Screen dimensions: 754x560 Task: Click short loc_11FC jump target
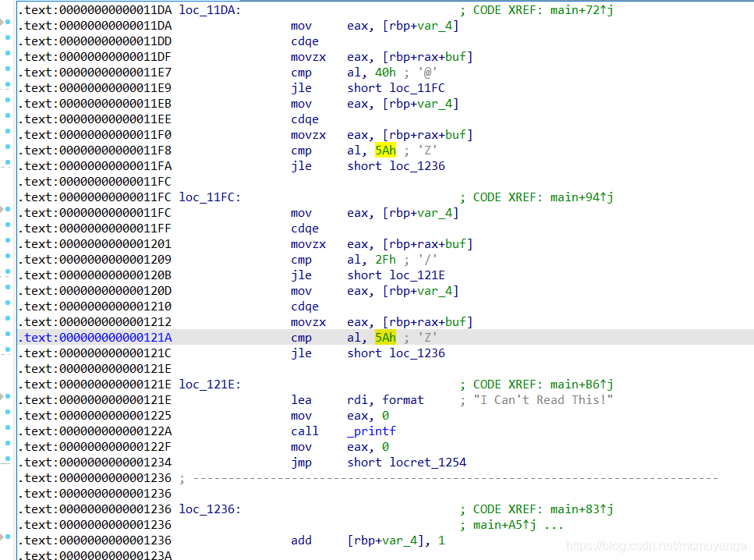[x=396, y=88]
